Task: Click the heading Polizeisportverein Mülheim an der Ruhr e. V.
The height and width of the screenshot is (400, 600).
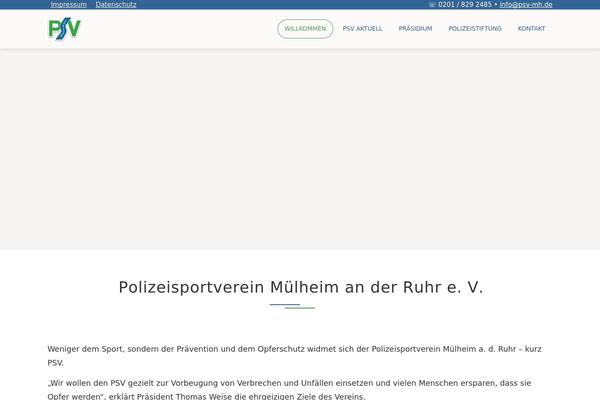Action: coord(301,287)
